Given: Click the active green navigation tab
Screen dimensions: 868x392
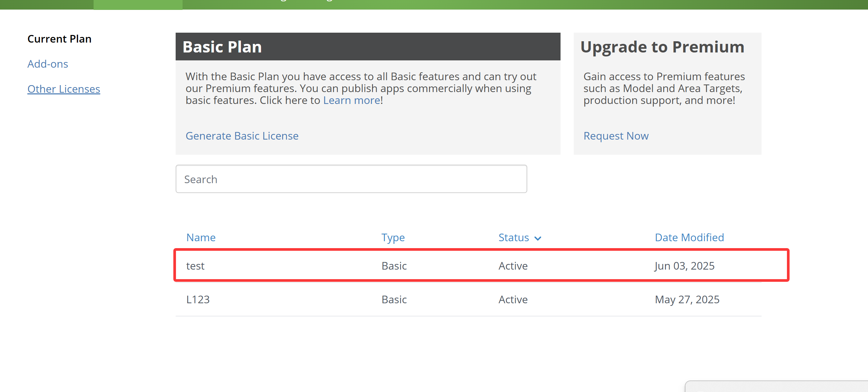Looking at the screenshot, I should click(138, 4).
